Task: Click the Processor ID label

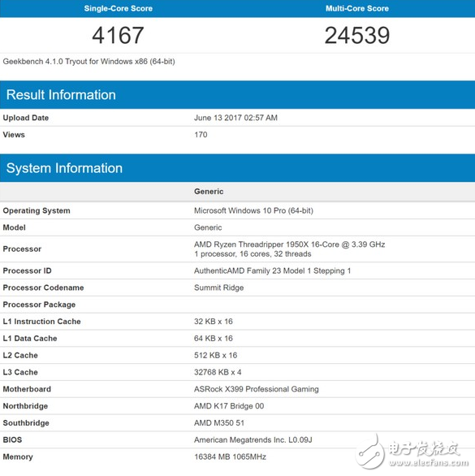Action: click(28, 270)
